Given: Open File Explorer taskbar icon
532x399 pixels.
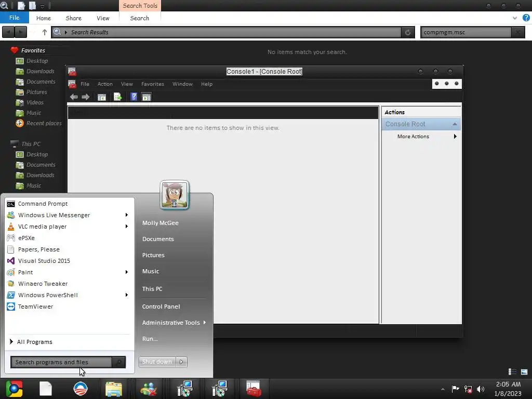Looking at the screenshot, I should (x=114, y=389).
